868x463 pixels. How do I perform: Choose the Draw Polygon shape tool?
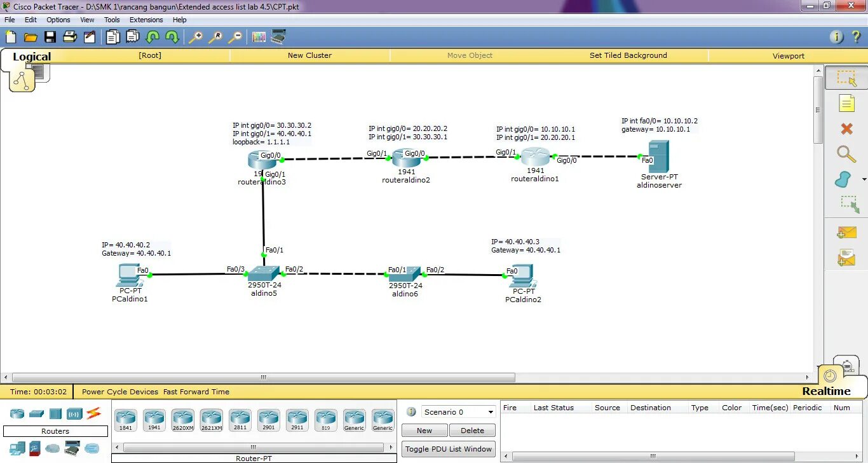843,179
